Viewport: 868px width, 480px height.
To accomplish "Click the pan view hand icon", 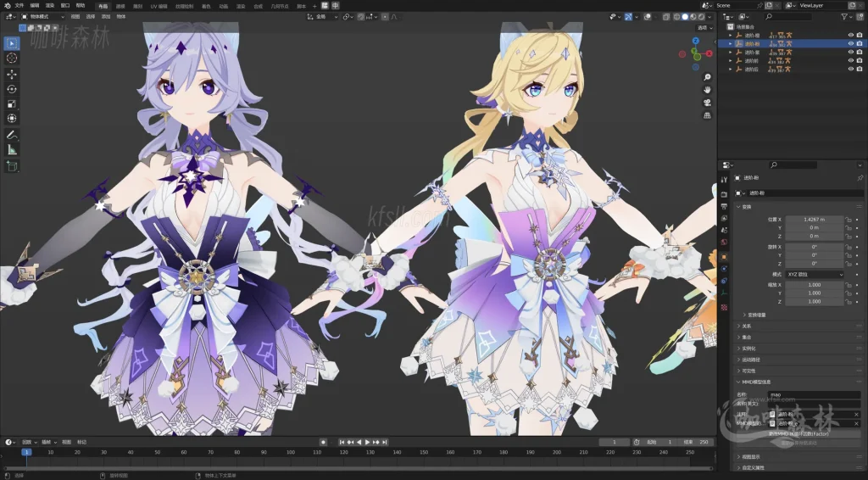I will coord(707,90).
